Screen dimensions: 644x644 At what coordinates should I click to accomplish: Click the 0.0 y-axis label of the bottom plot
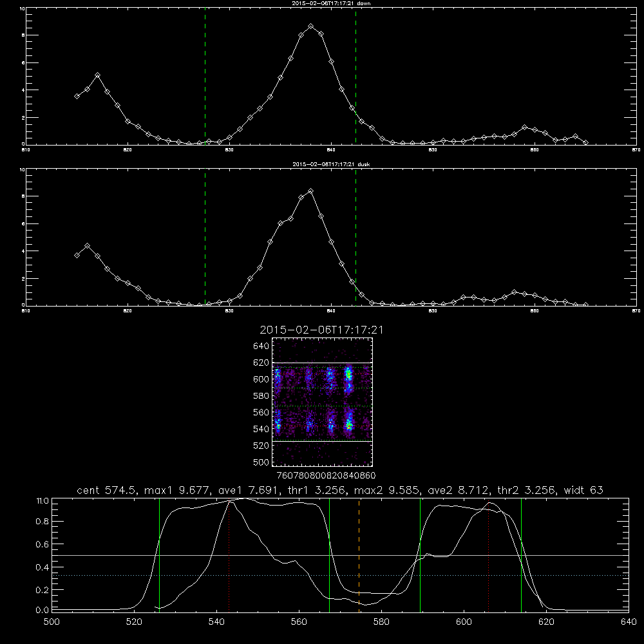click(x=43, y=611)
